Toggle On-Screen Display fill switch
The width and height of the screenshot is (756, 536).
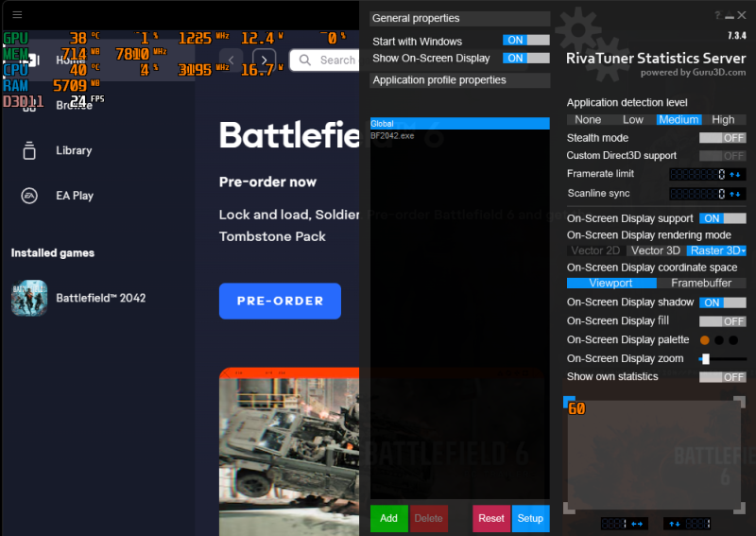point(723,321)
